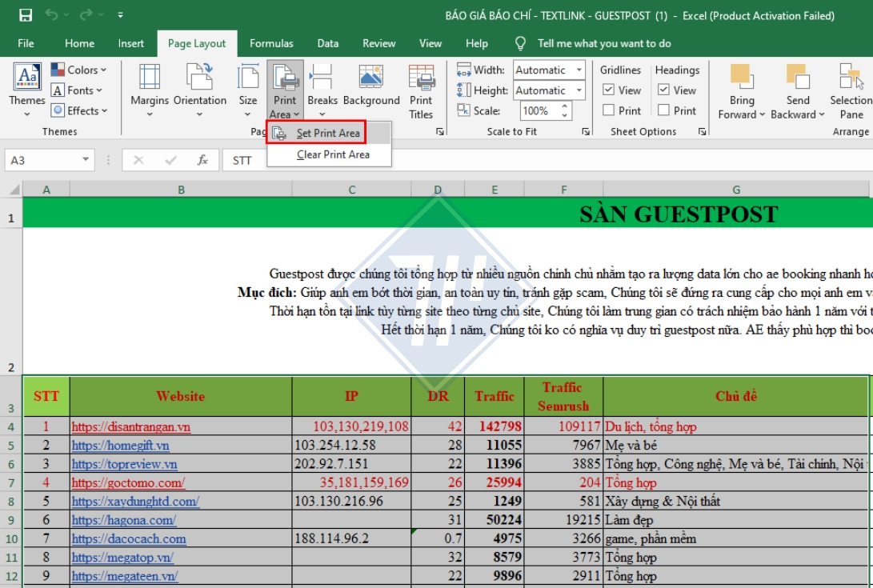Click the Undo arrow icon
Screen dimensions: 873x588
click(51, 15)
